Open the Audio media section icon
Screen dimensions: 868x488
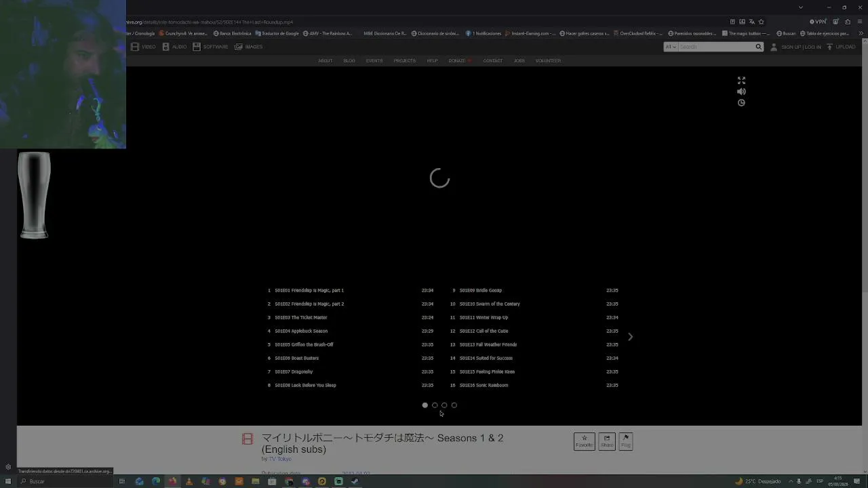click(x=165, y=47)
